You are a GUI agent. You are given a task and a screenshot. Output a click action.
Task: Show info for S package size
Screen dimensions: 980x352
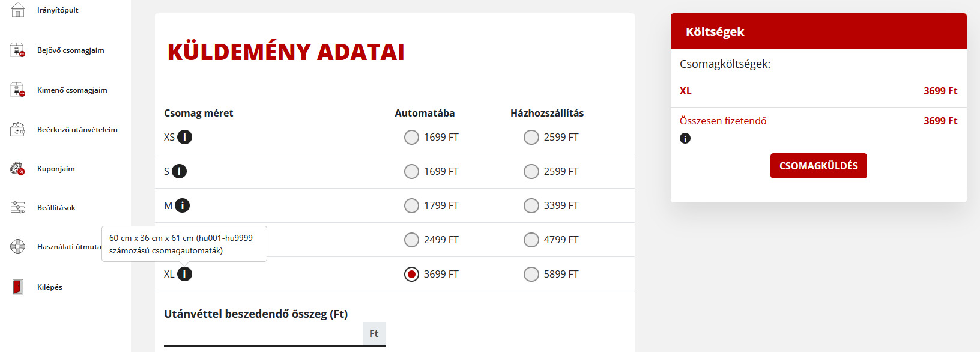coord(179,171)
